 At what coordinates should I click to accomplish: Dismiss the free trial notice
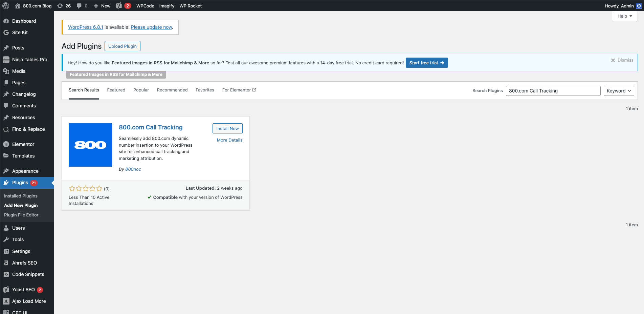pyautogui.click(x=622, y=60)
